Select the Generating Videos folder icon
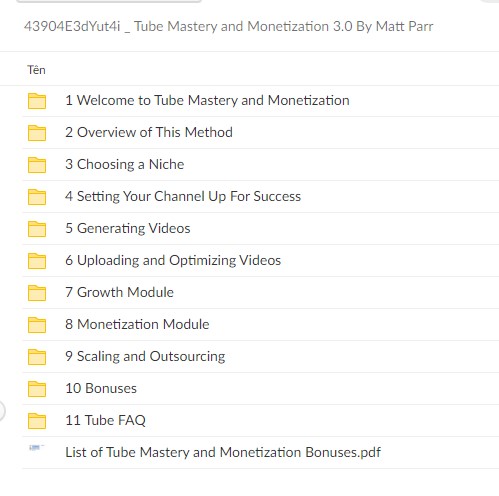 pyautogui.click(x=37, y=229)
